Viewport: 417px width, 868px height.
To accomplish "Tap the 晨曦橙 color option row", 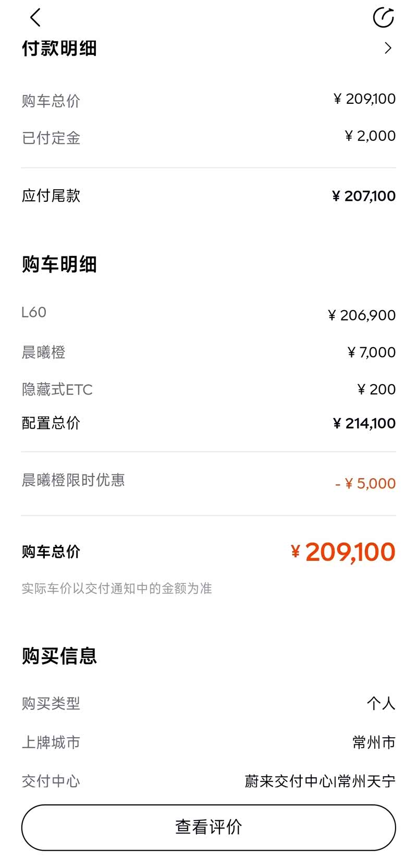I will [x=44, y=352].
